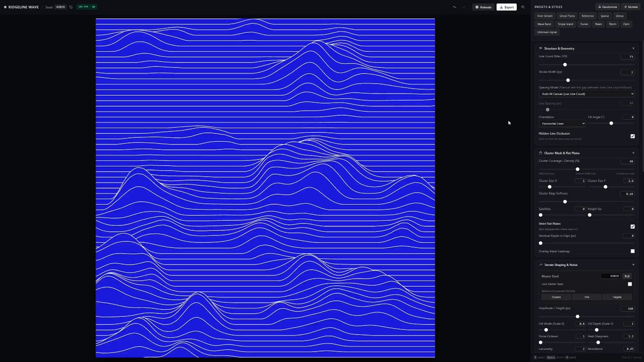The image size is (644, 362).
Task: Click the Stroke Width slider handle
Action: 568,80
